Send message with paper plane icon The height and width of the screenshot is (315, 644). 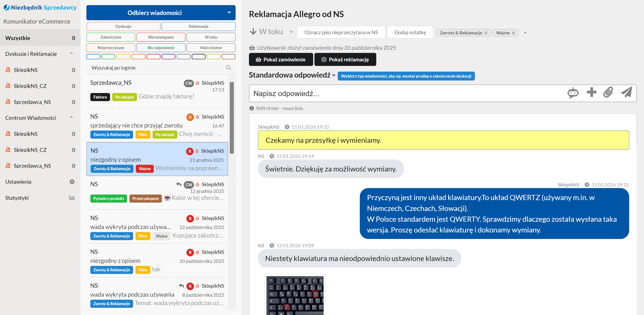(627, 92)
